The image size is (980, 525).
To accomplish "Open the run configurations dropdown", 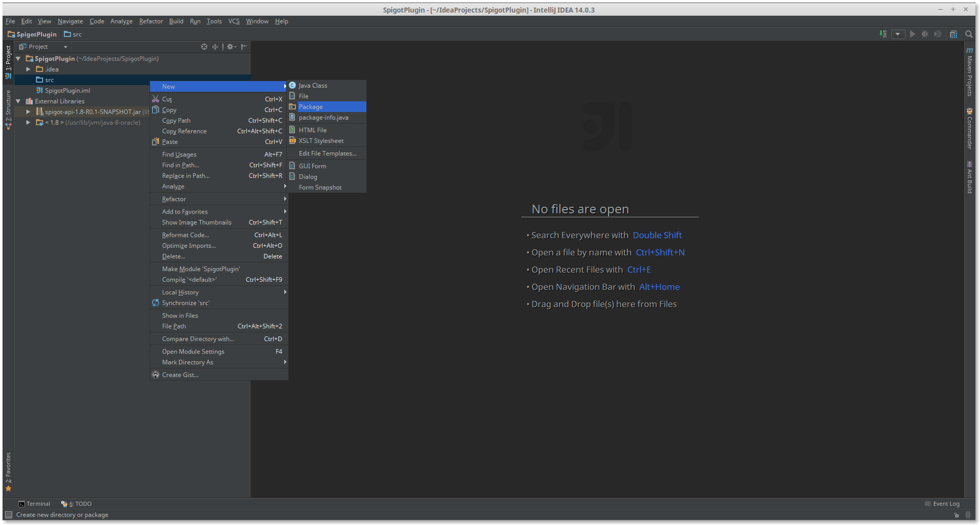I will [x=898, y=34].
